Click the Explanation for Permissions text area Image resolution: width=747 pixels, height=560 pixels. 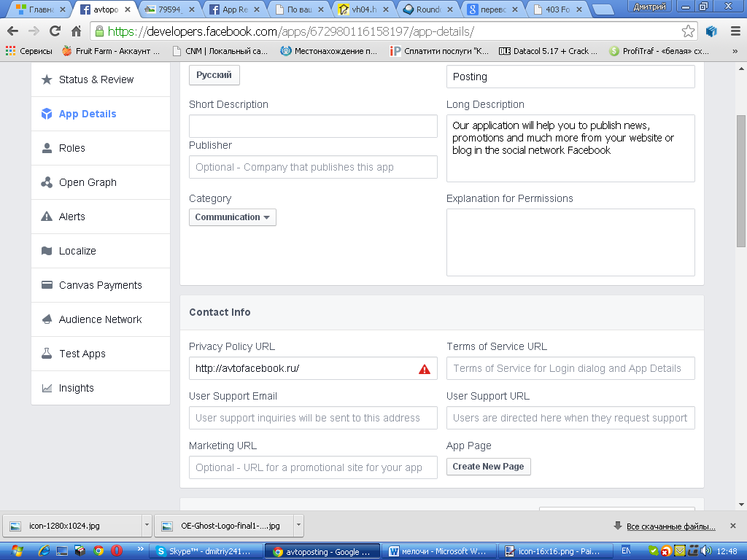(570, 242)
